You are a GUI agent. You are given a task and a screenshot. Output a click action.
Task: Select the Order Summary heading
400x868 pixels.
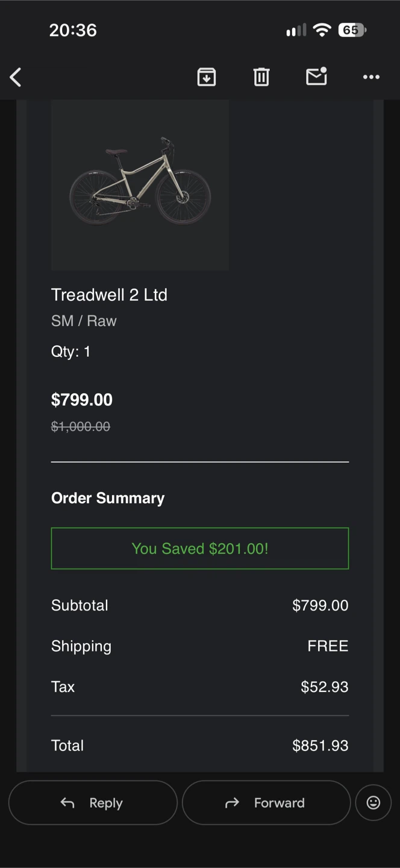[x=108, y=498]
